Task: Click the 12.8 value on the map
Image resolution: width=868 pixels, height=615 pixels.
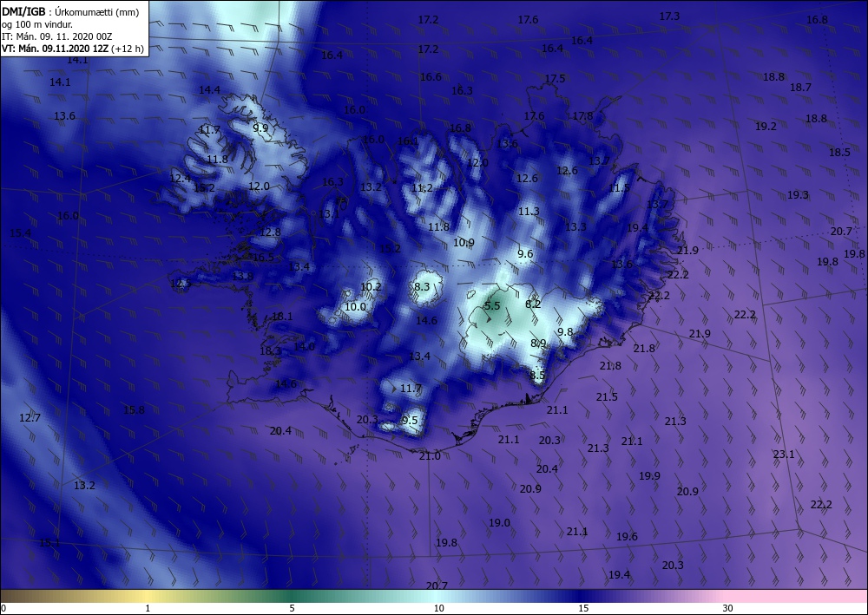Action: pyautogui.click(x=270, y=232)
